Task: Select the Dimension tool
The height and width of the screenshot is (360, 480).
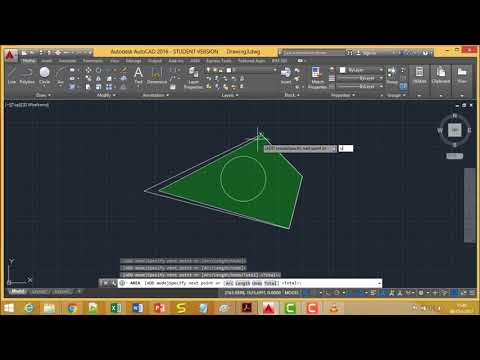Action: 157,75
